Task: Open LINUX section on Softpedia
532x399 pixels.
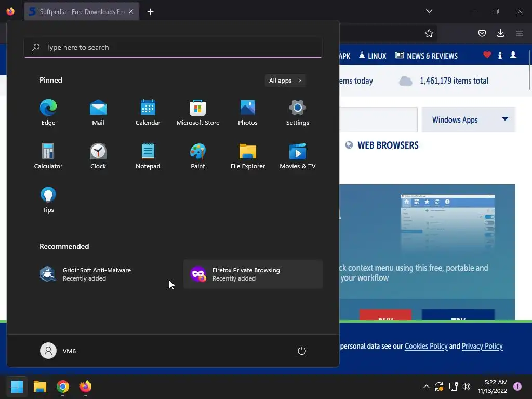Action: click(373, 56)
